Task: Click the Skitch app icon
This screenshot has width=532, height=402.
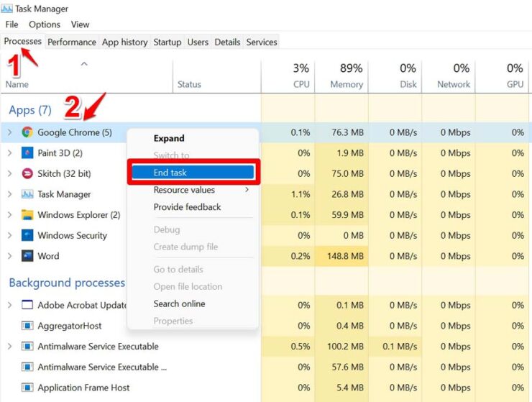Action: (27, 173)
